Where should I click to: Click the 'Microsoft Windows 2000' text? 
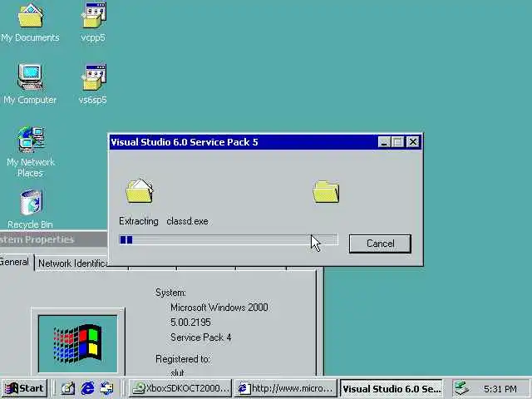[x=219, y=308]
